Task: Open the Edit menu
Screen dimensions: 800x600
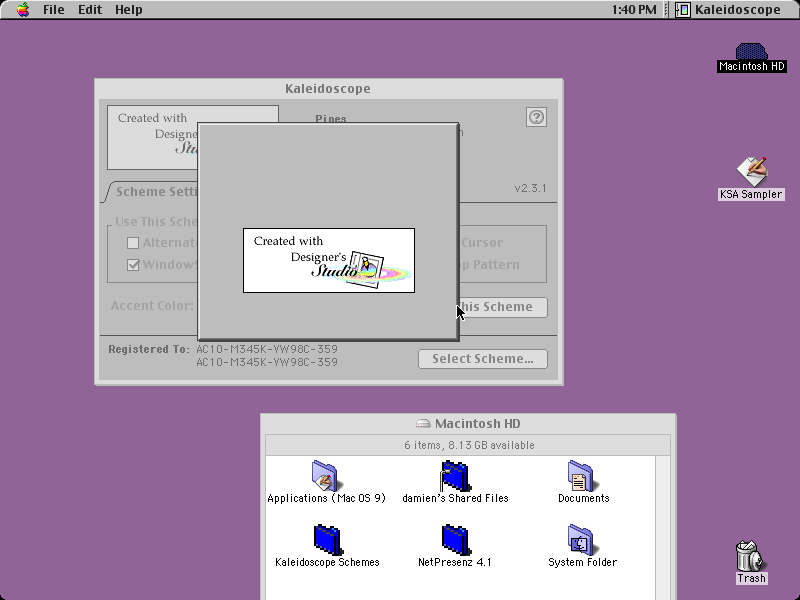Action: pyautogui.click(x=90, y=9)
